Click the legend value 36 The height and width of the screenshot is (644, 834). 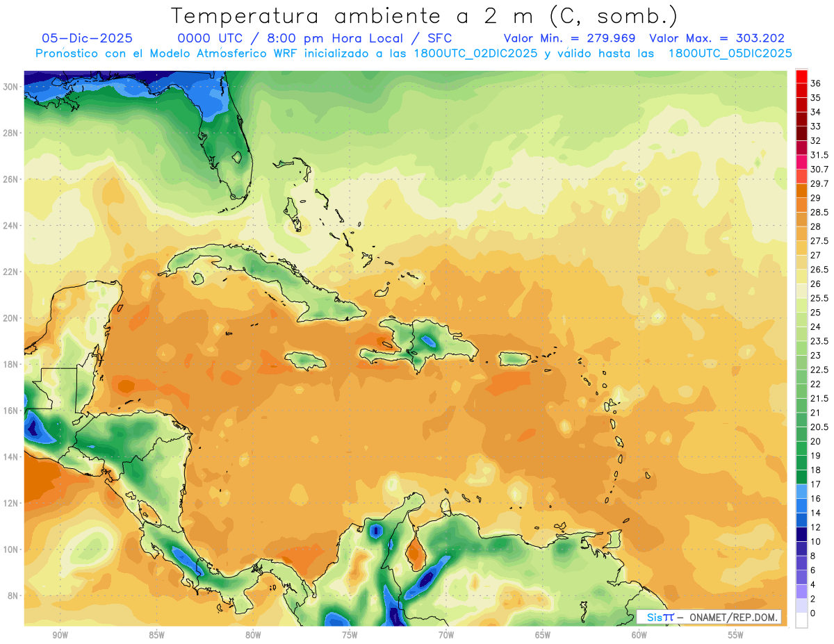pos(816,83)
